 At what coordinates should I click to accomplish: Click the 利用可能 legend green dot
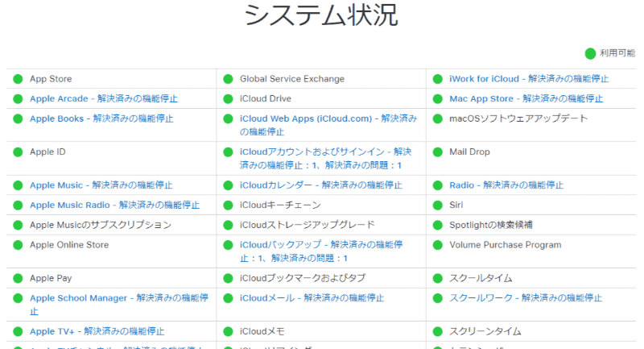click(x=590, y=53)
